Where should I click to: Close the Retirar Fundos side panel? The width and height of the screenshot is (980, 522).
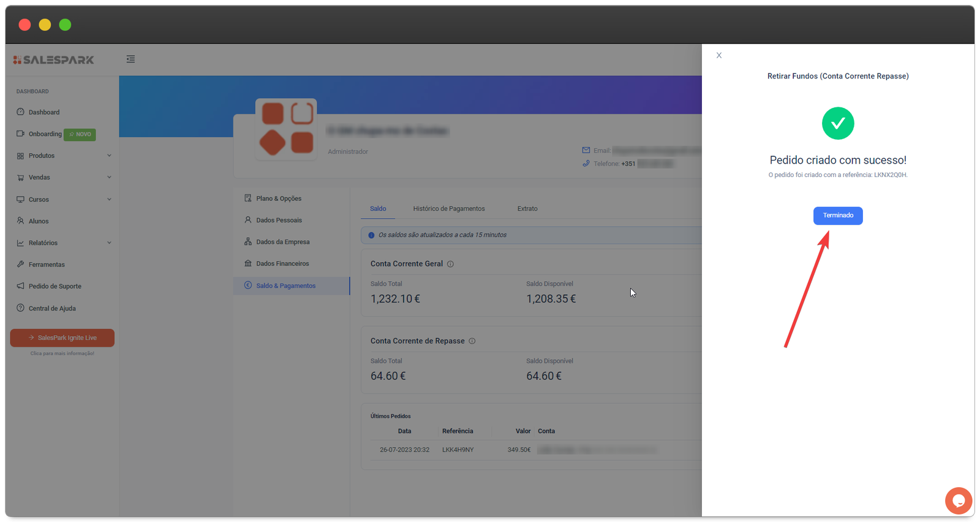pos(719,55)
